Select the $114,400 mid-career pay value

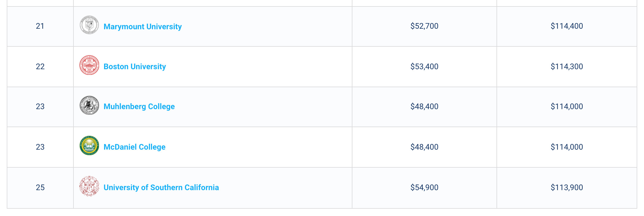point(567,26)
